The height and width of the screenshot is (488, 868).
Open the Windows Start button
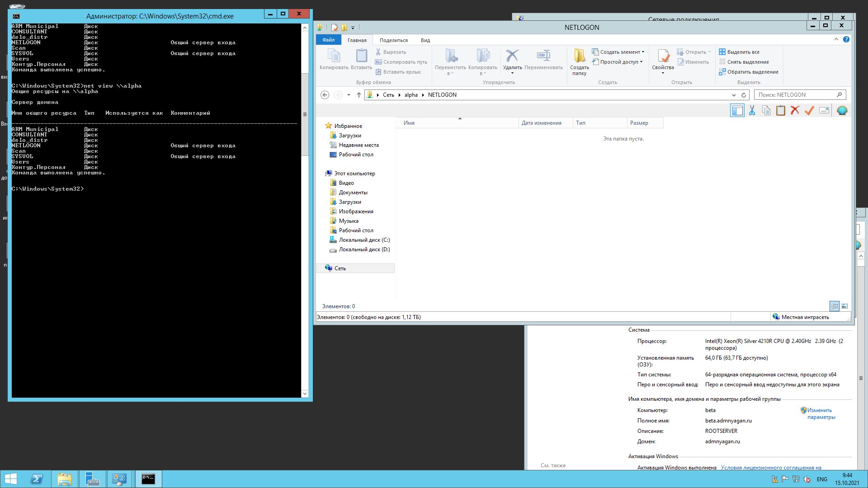(10, 479)
